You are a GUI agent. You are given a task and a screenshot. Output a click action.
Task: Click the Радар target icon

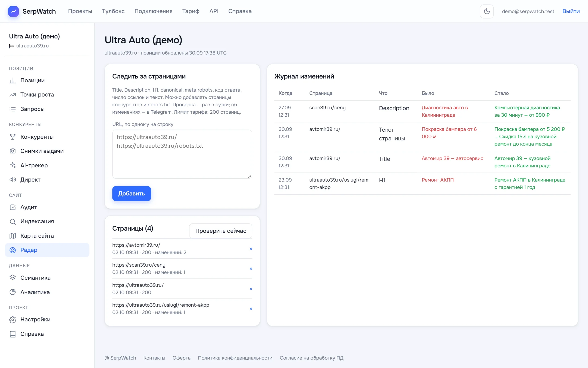pyautogui.click(x=13, y=250)
